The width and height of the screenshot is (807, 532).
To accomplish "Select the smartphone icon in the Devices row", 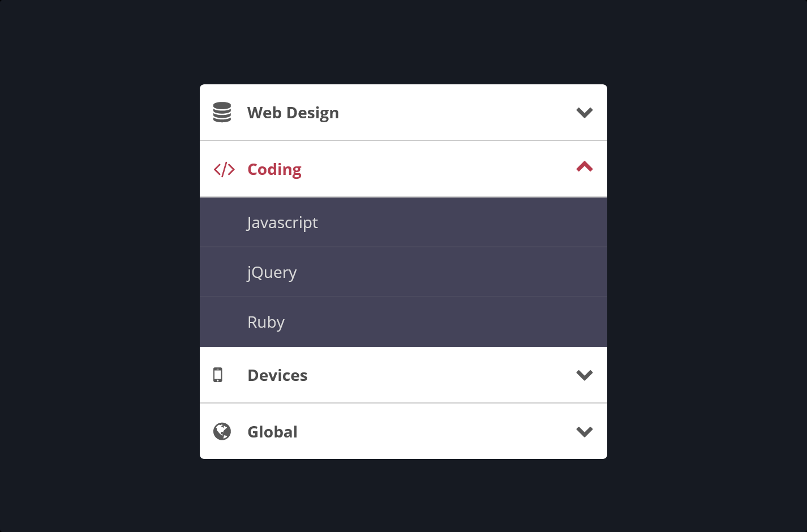I will [218, 375].
